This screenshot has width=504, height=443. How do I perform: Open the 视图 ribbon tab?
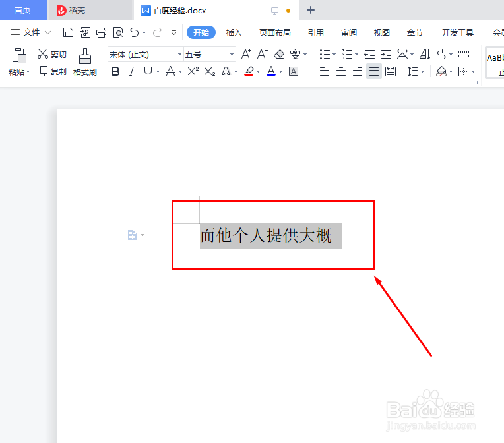tap(381, 32)
